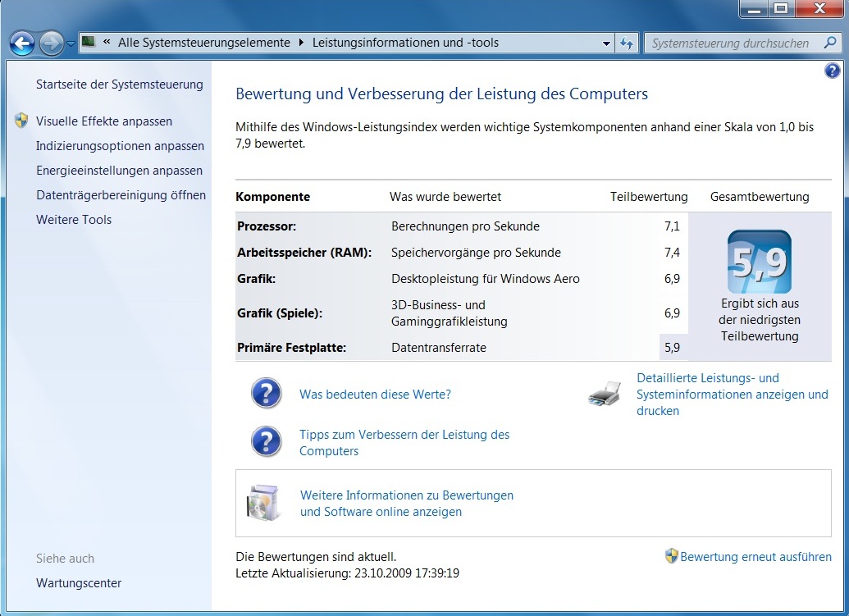The width and height of the screenshot is (849, 616).
Task: Open Weitere Tools link
Action: (x=74, y=220)
